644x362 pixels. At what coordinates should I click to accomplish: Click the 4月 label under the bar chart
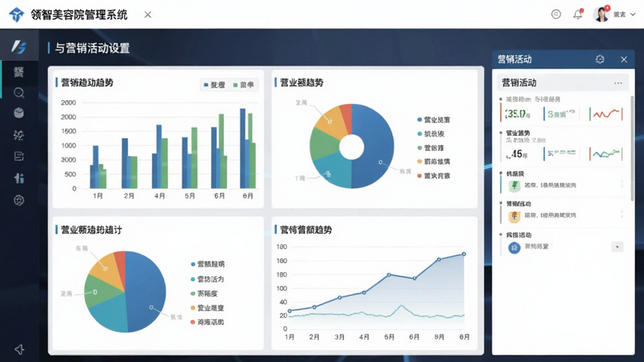point(160,196)
